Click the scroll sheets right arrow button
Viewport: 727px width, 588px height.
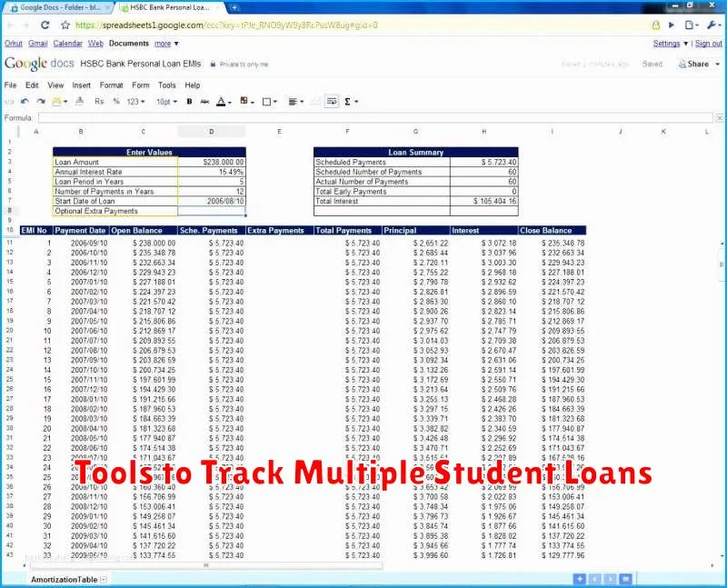point(610,579)
